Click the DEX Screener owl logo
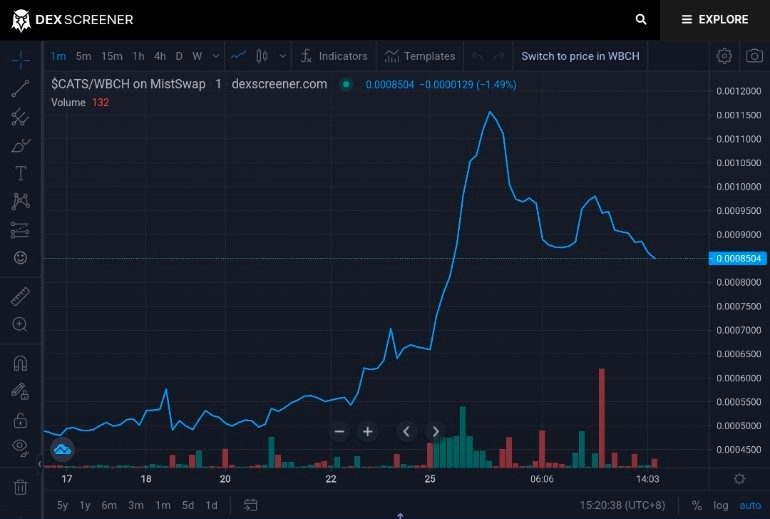Screen dimensions: 770x519 (21, 20)
